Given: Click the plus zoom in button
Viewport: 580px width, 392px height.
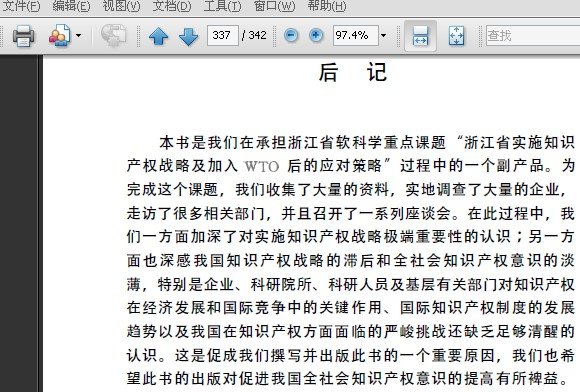Looking at the screenshot, I should [316, 36].
